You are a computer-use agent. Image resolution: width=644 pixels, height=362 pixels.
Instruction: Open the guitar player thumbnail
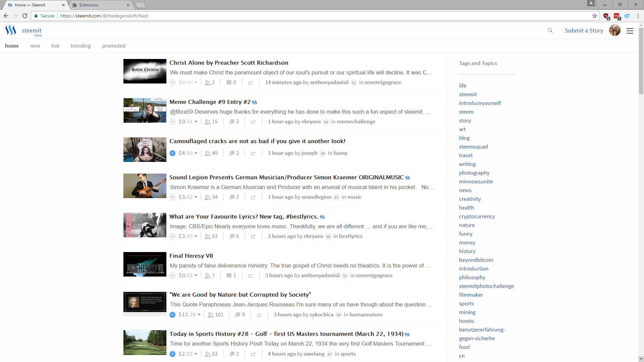[x=145, y=186]
